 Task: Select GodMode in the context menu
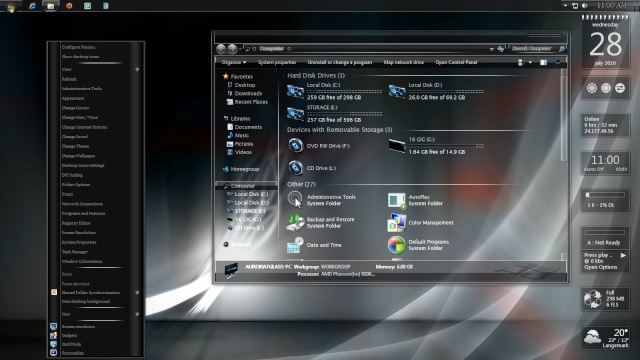pos(71,344)
